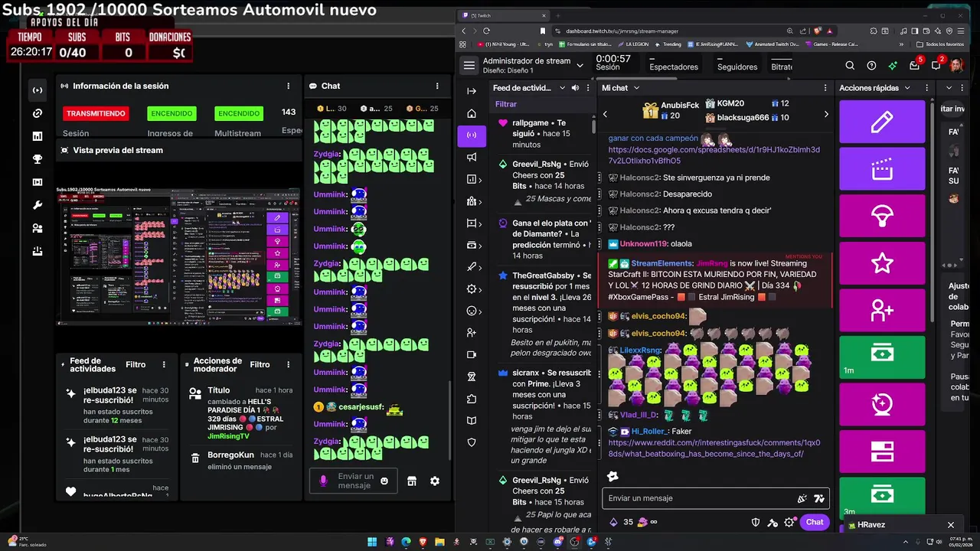
Task: Open the book icon in dashboard sidebar
Action: [x=472, y=421]
